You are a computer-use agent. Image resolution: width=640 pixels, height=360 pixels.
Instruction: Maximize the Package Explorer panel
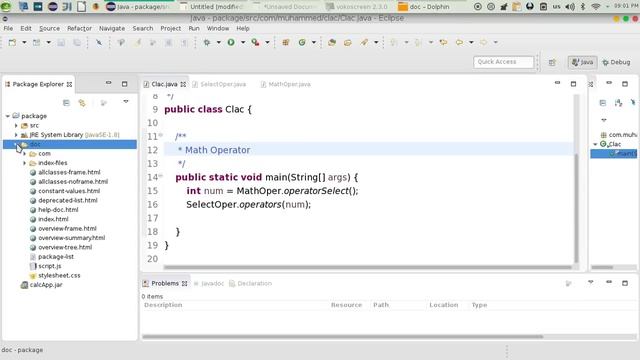coord(124,84)
